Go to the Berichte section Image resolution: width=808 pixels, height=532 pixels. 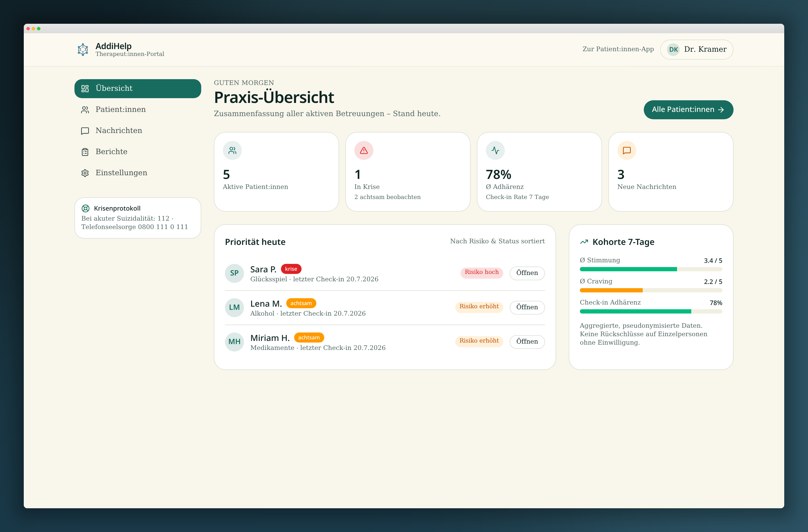pyautogui.click(x=138, y=152)
